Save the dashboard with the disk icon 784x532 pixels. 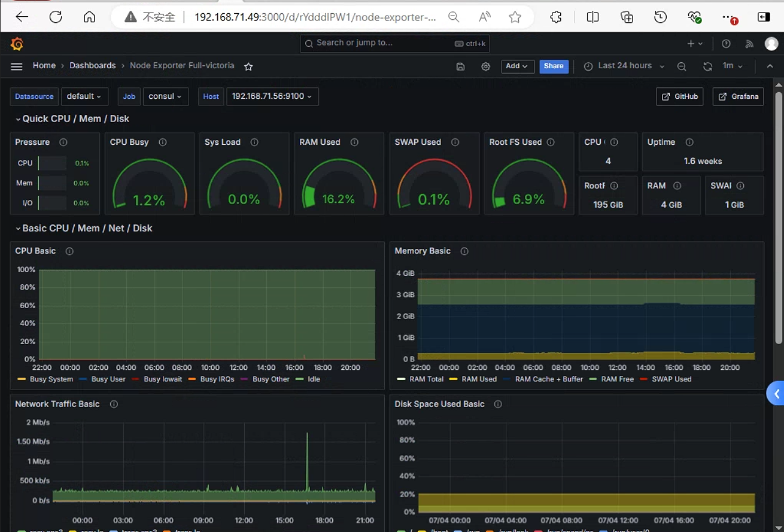point(460,66)
